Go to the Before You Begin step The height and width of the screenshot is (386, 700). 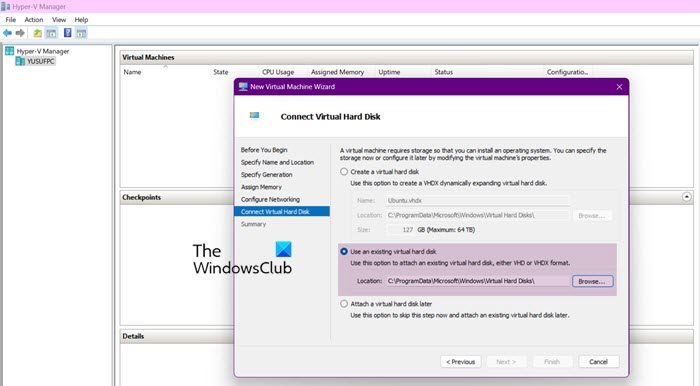[264, 150]
